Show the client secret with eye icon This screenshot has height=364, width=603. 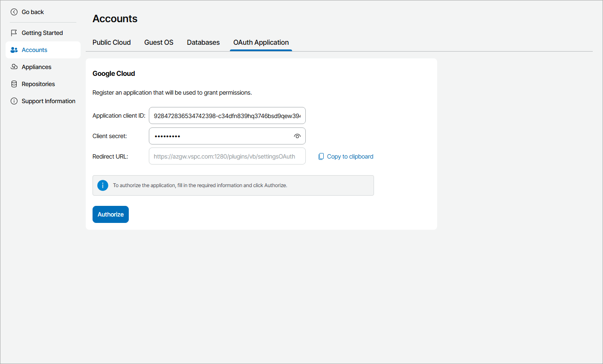[297, 136]
